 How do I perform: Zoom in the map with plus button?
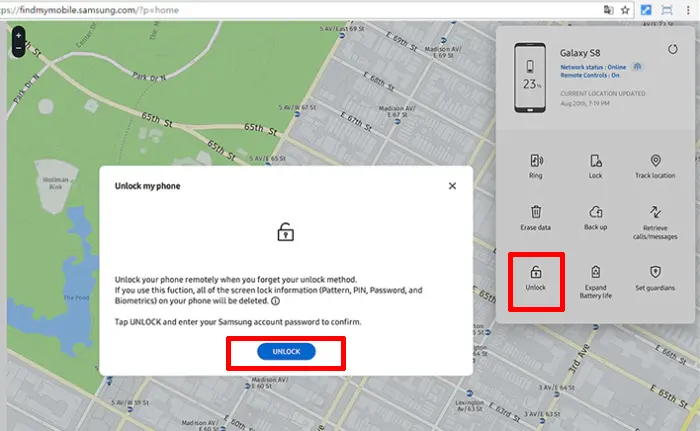point(18,35)
